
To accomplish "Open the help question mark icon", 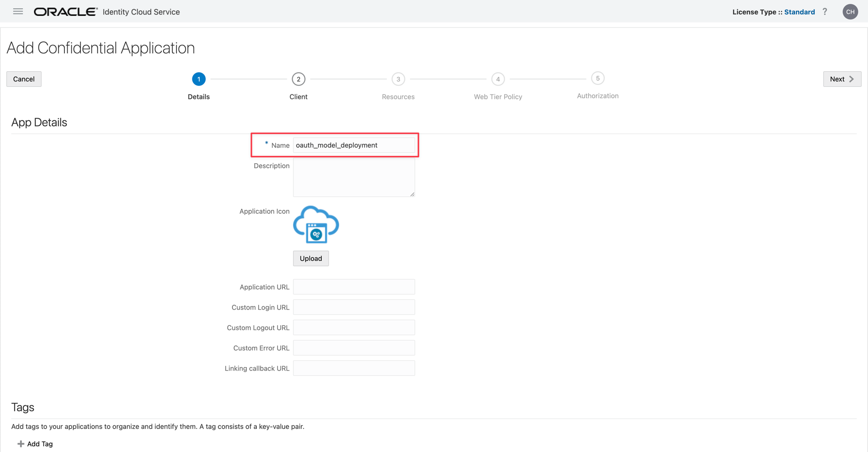I will [825, 12].
